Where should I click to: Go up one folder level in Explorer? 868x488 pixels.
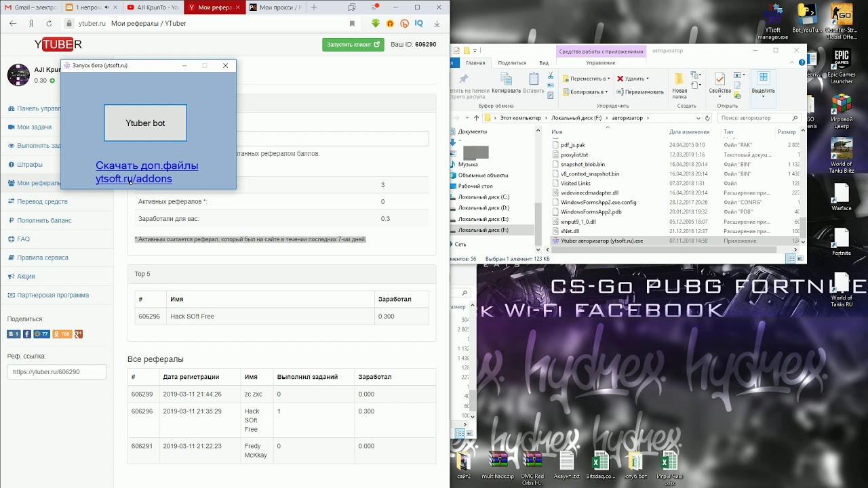click(476, 118)
